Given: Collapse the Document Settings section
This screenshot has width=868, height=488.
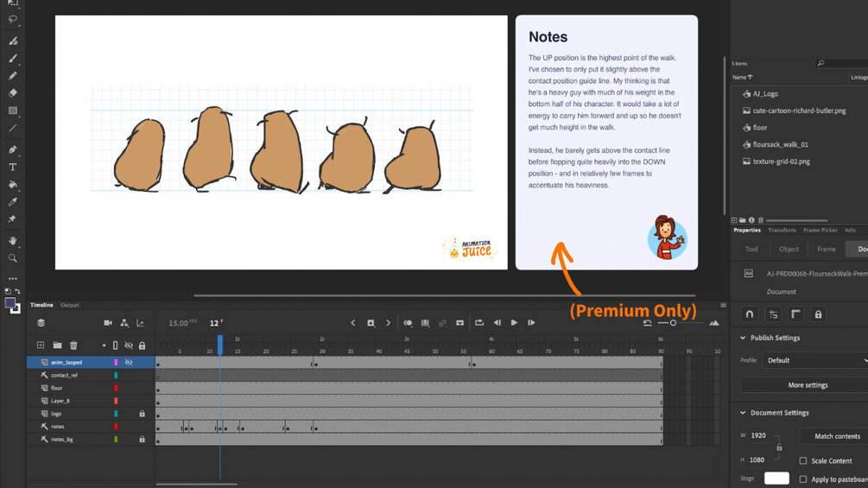Looking at the screenshot, I should [x=743, y=413].
